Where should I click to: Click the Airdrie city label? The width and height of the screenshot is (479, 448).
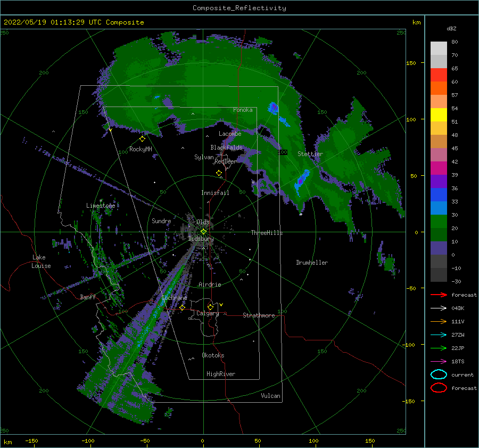210,284
